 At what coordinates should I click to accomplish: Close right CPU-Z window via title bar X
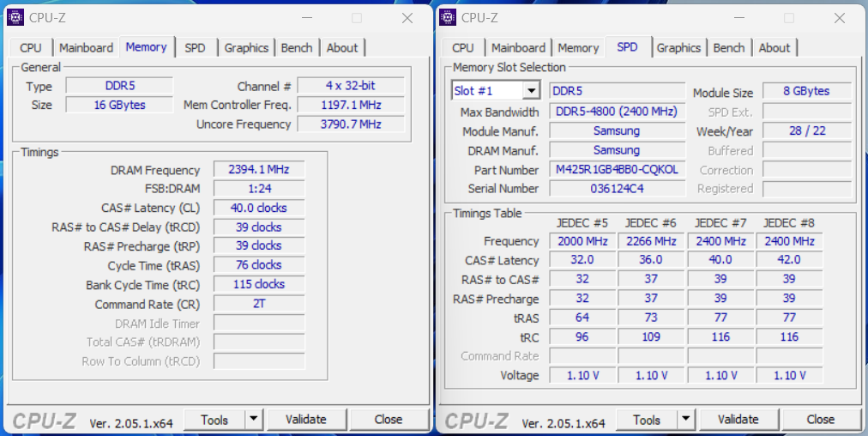click(x=840, y=18)
